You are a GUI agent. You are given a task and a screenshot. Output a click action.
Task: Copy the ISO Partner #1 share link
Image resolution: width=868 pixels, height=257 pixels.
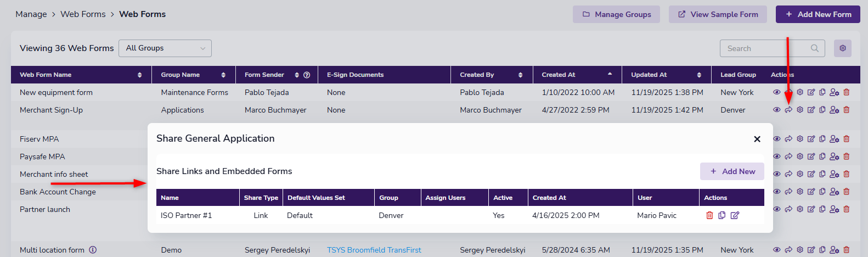click(722, 215)
